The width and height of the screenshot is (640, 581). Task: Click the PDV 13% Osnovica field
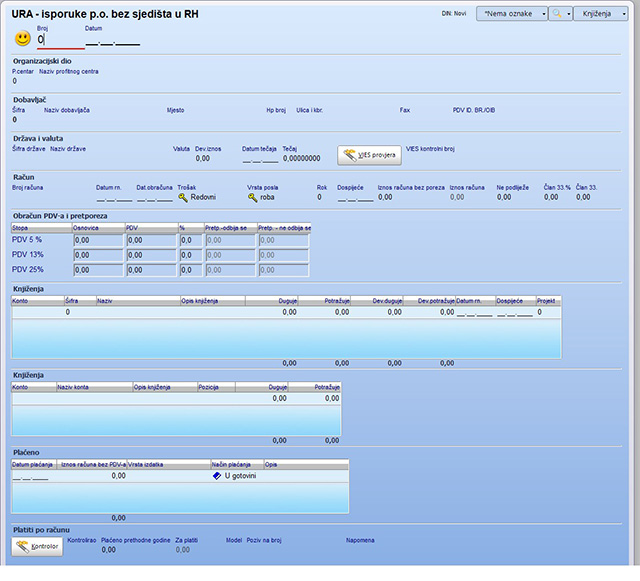click(x=98, y=255)
